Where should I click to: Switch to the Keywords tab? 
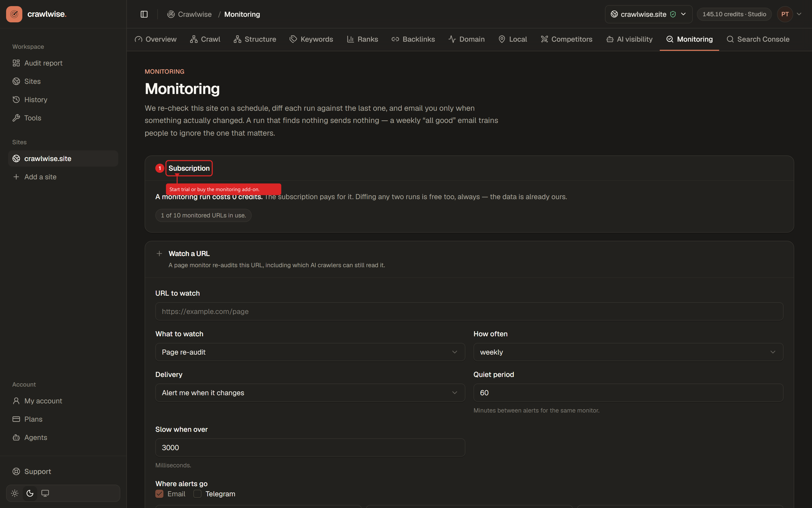(x=311, y=39)
